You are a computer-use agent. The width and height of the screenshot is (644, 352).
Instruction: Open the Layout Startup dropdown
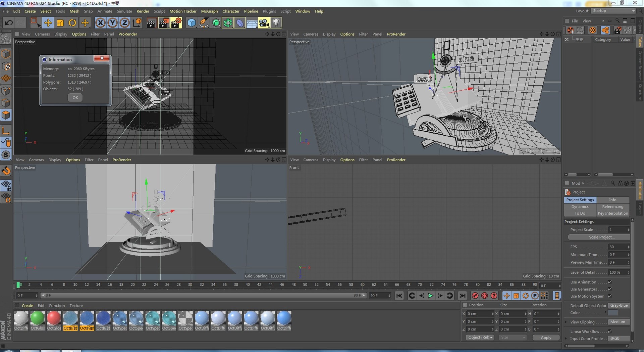click(613, 11)
